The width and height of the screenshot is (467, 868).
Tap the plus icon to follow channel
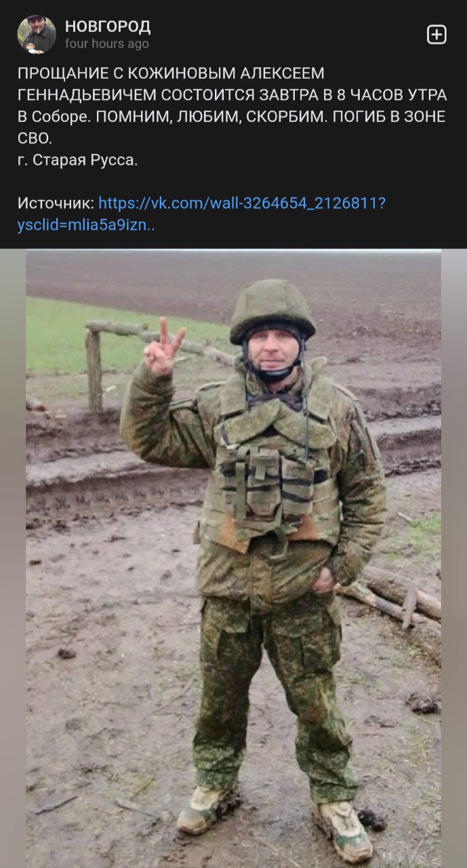pyautogui.click(x=436, y=35)
